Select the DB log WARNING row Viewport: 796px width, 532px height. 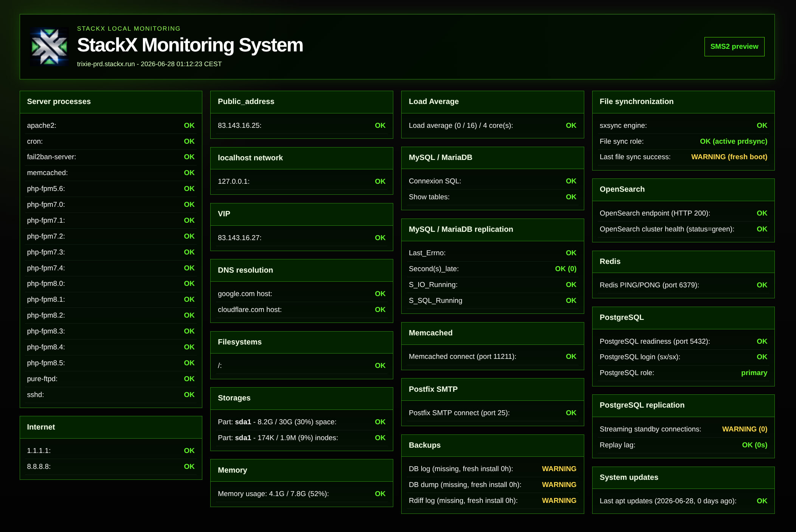pos(493,469)
